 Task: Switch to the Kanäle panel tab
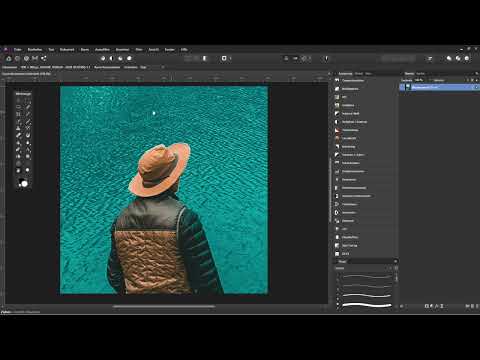[421, 74]
